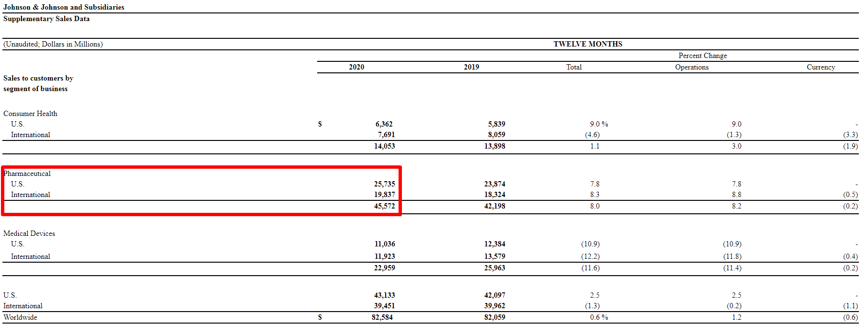Select the 'Medical Devices' segment label
This screenshot has width=868, height=325.
click(29, 233)
